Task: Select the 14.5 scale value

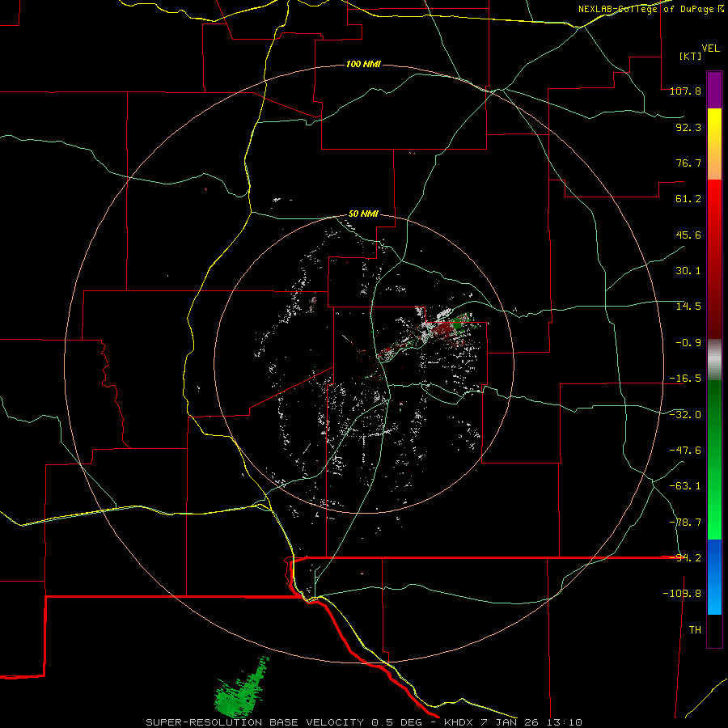Action: [x=688, y=307]
